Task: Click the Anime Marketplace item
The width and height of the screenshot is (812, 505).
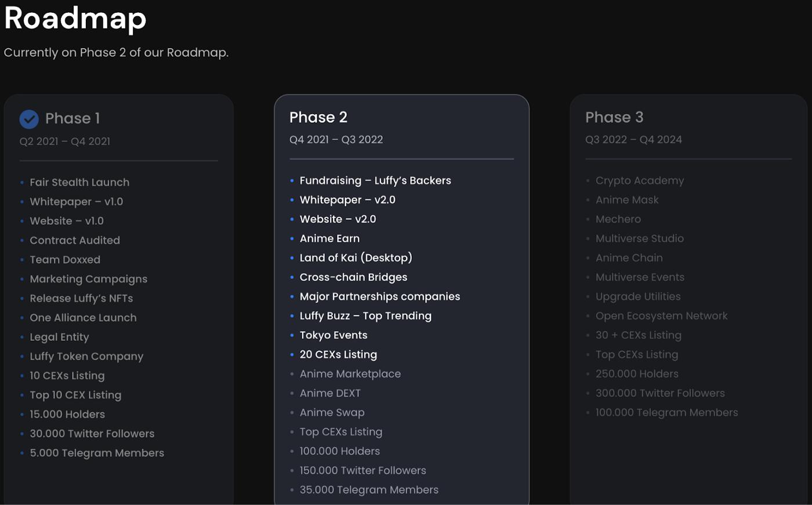Action: tap(350, 374)
